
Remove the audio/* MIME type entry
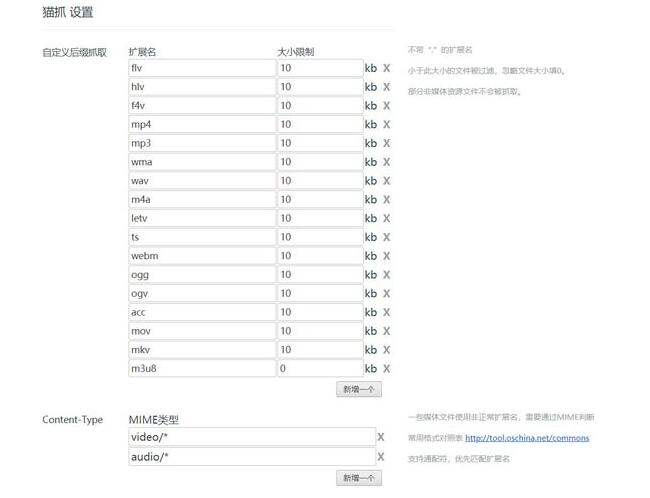click(381, 457)
